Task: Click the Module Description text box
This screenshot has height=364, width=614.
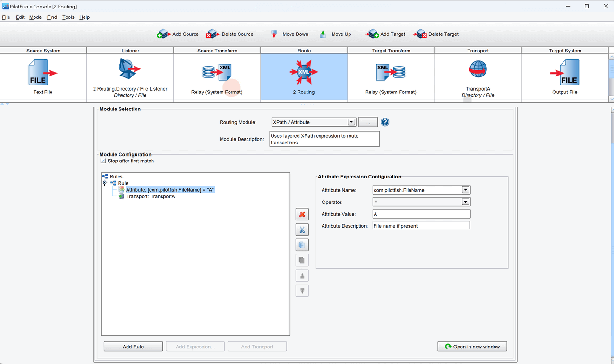Action: [x=324, y=139]
